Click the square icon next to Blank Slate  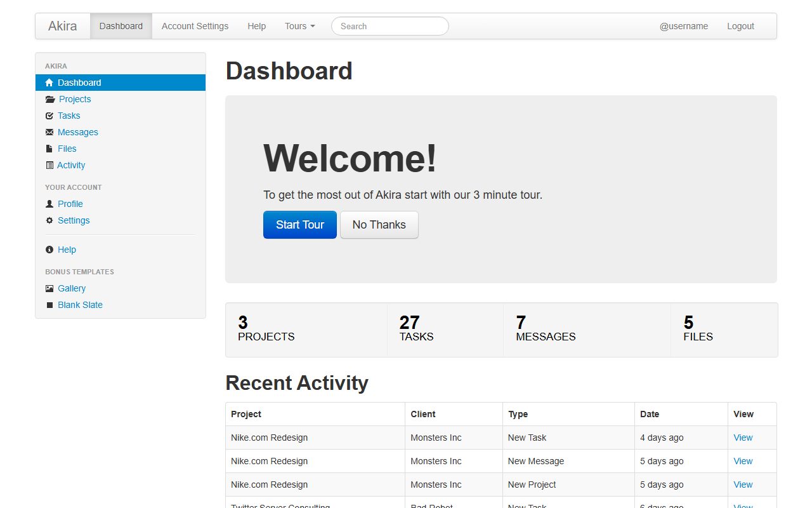pos(49,305)
